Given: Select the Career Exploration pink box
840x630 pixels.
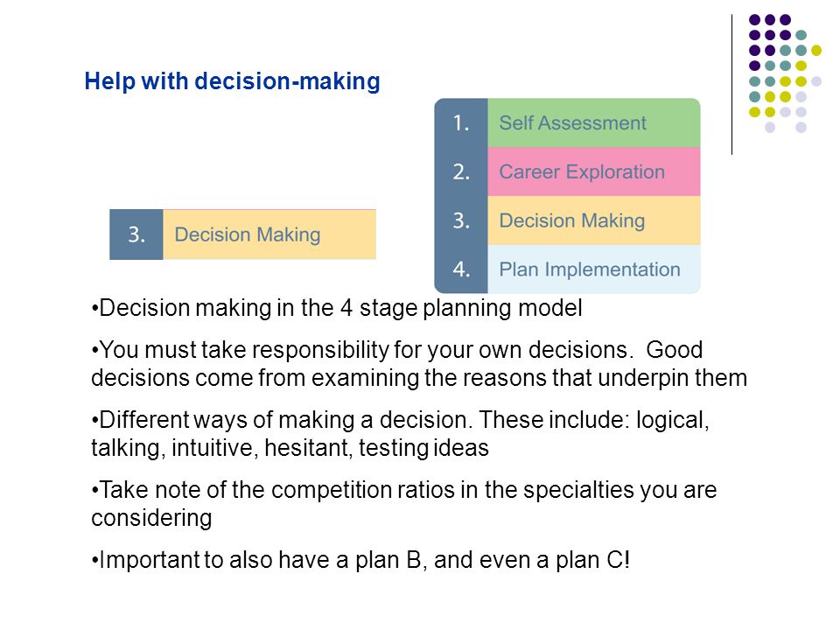Looking at the screenshot, I should click(593, 171).
